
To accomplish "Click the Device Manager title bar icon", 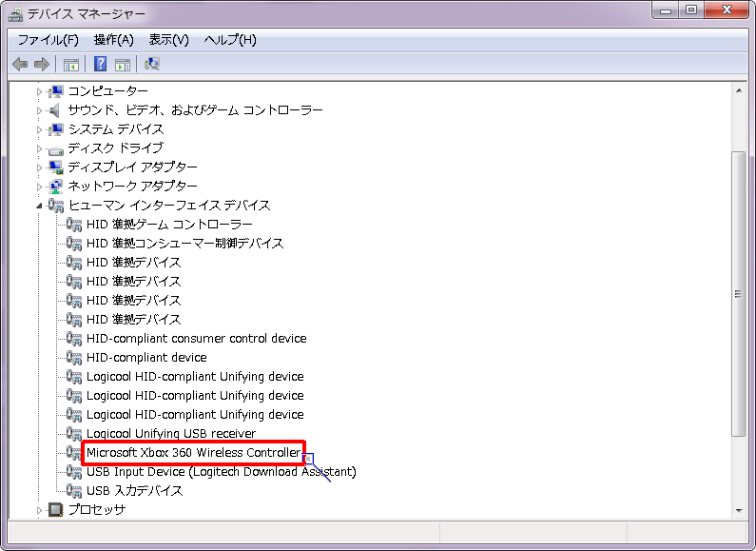I will click(15, 14).
